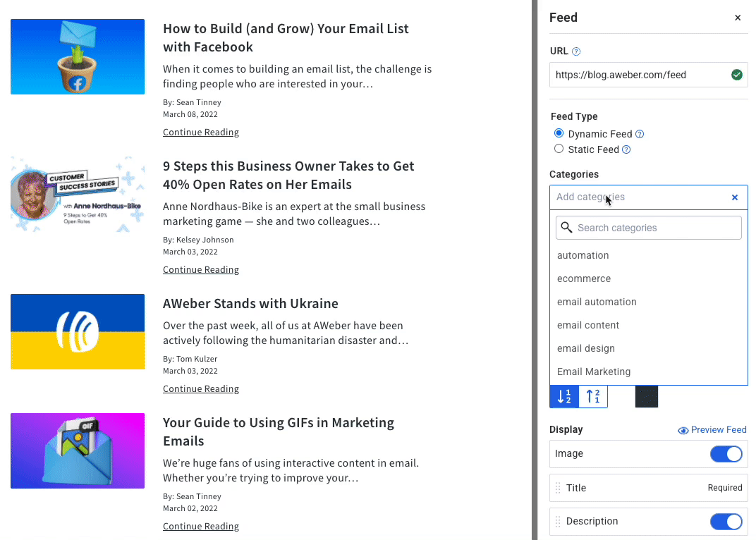
Task: Open the URL help icon
Action: [x=575, y=51]
